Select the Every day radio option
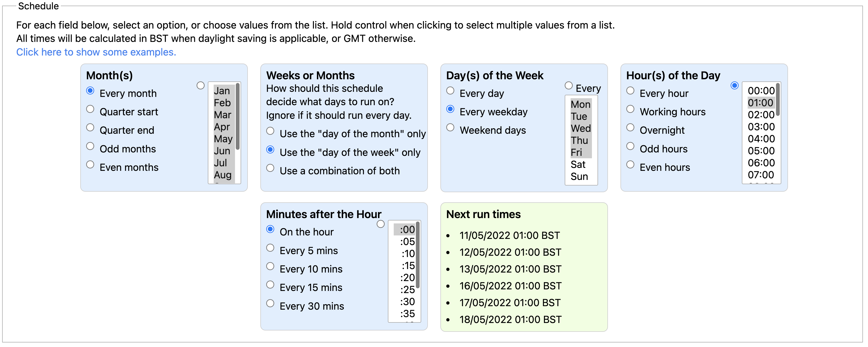Image resolution: width=868 pixels, height=347 pixels. (x=450, y=91)
